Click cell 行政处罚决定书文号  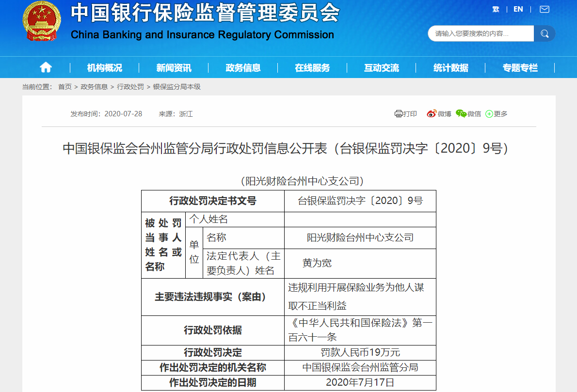click(213, 201)
